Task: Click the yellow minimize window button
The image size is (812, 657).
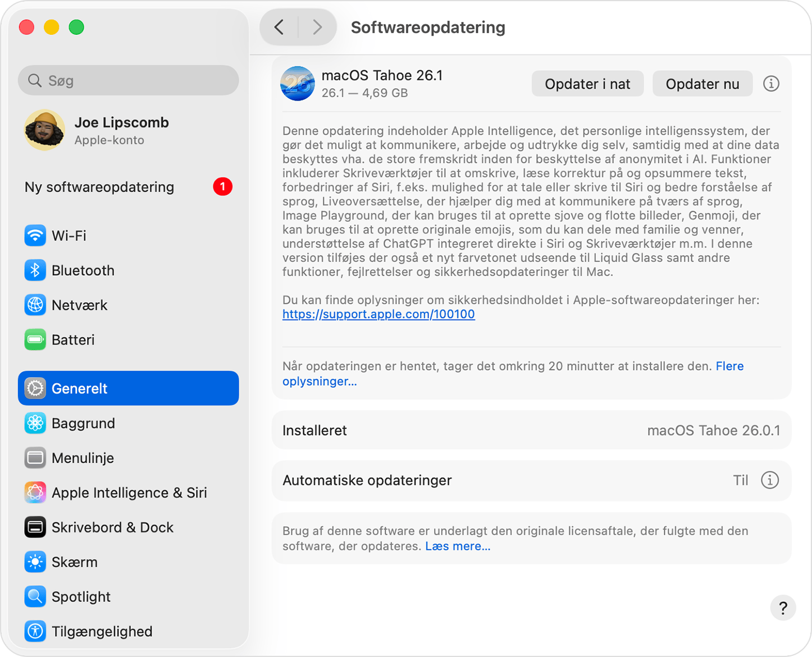Action: [52, 27]
